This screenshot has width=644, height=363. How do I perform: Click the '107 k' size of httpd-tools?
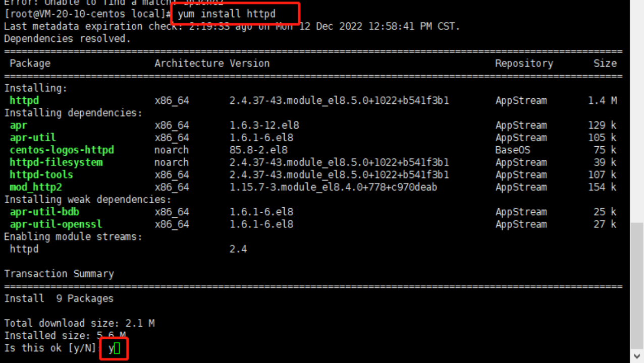(602, 175)
